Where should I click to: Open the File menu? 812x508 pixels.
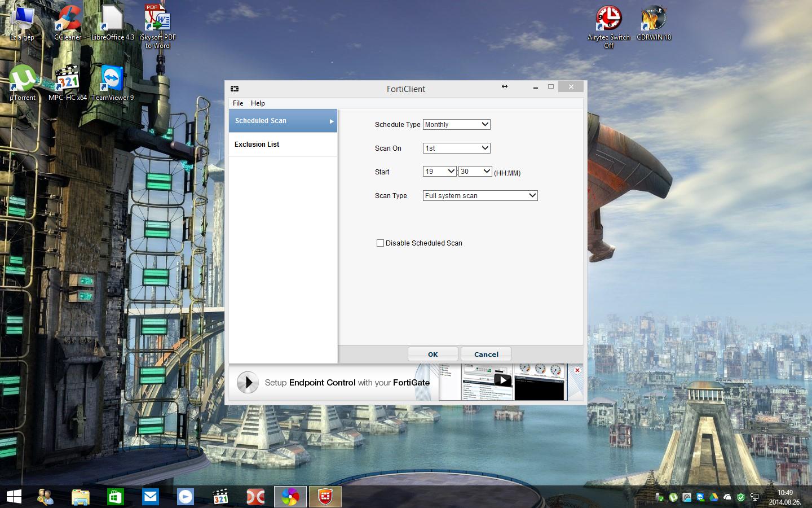(x=238, y=103)
